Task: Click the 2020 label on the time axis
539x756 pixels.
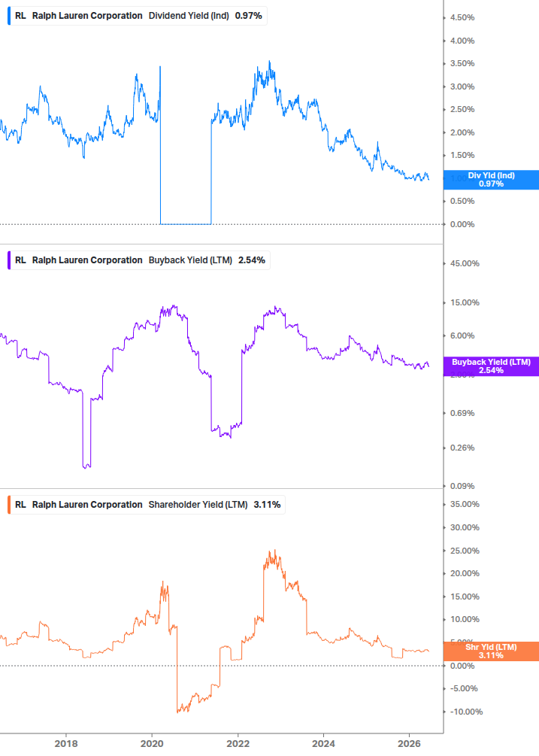Action: [x=152, y=743]
